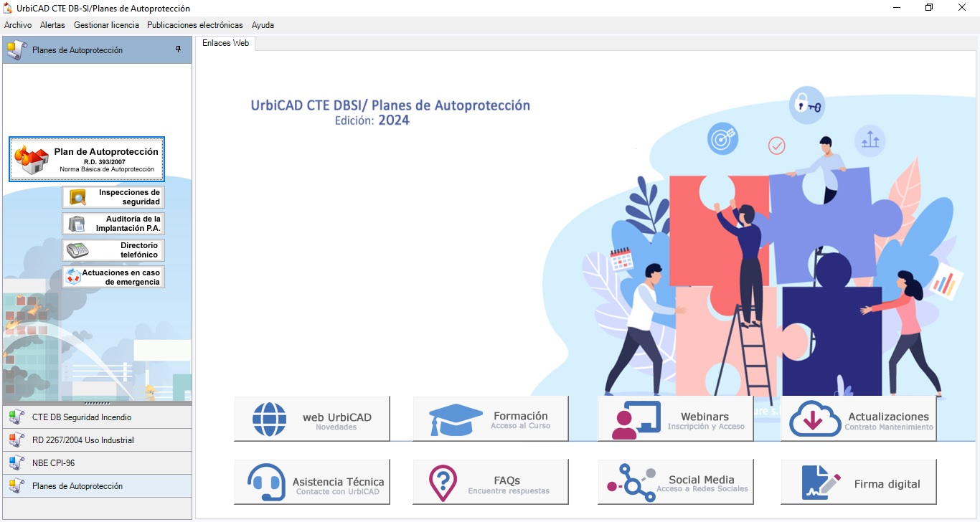Open the Gestionar licencia menu
Image resolution: width=980 pixels, height=522 pixels.
[x=106, y=25]
